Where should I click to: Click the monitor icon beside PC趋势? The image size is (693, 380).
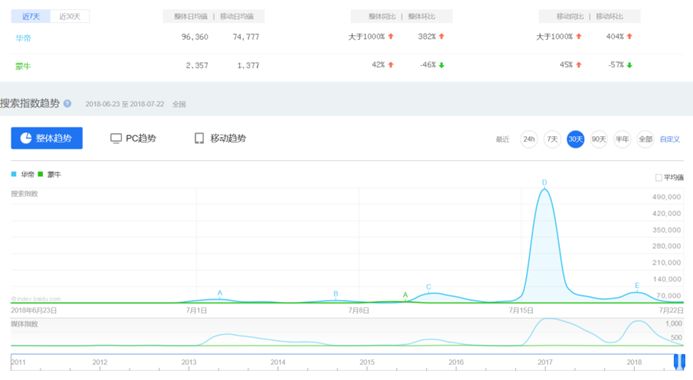(116, 138)
